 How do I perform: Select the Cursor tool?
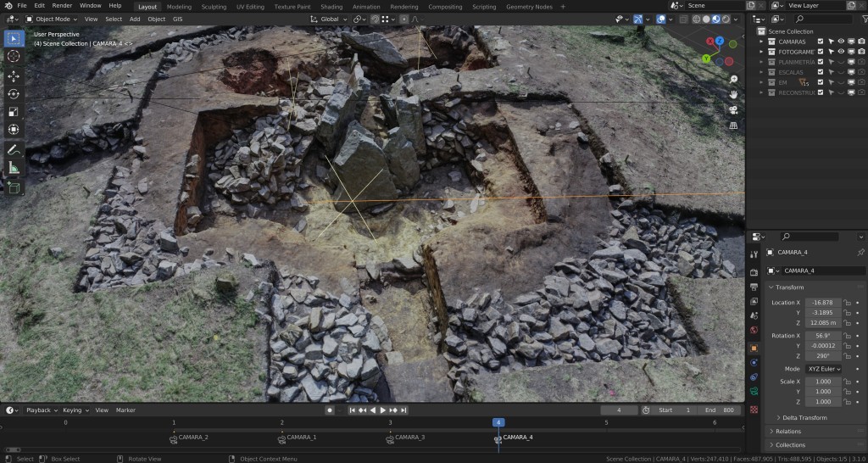tap(14, 56)
